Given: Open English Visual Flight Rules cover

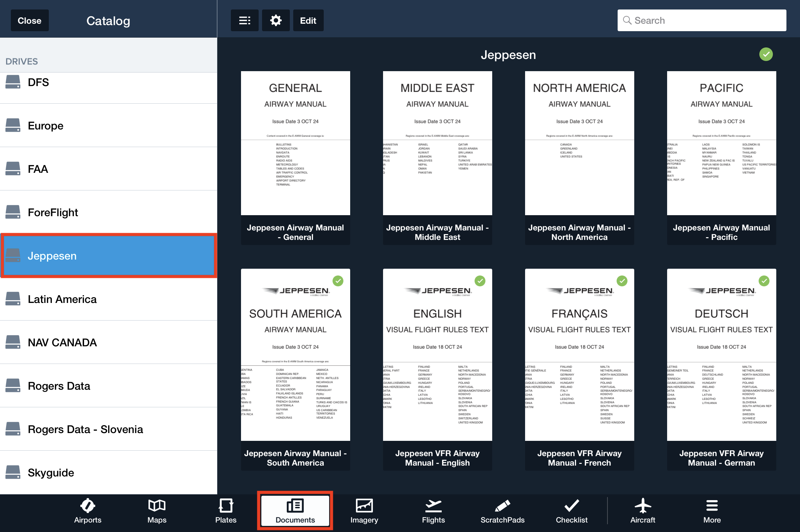Looking at the screenshot, I should [437, 355].
